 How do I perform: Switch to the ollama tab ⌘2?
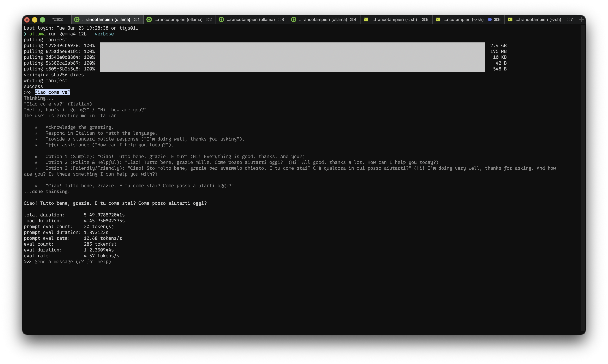[179, 19]
